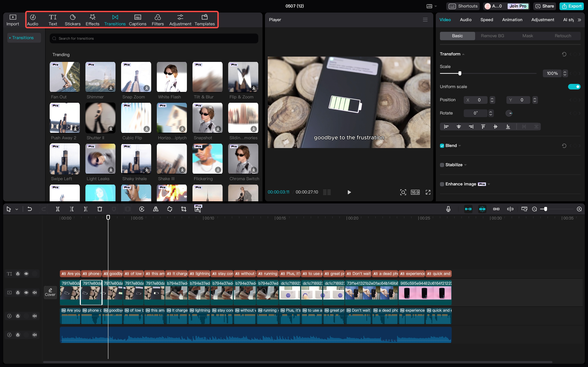588x367 pixels.
Task: Click the Export button
Action: click(x=574, y=6)
